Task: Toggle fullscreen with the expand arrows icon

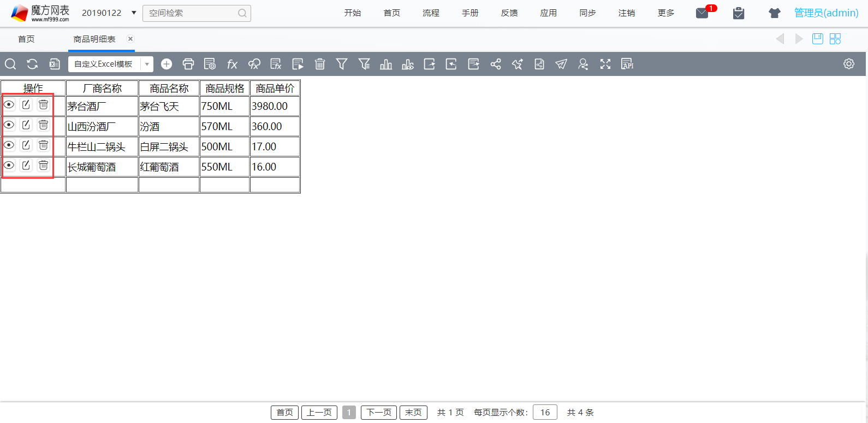Action: pyautogui.click(x=605, y=64)
